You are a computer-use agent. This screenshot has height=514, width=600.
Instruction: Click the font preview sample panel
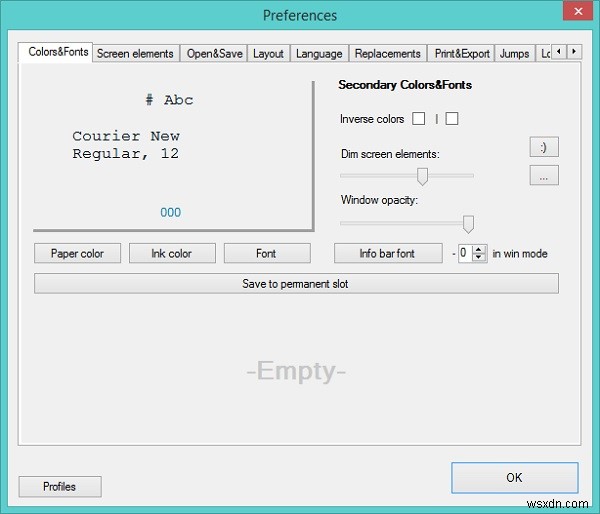(174, 156)
